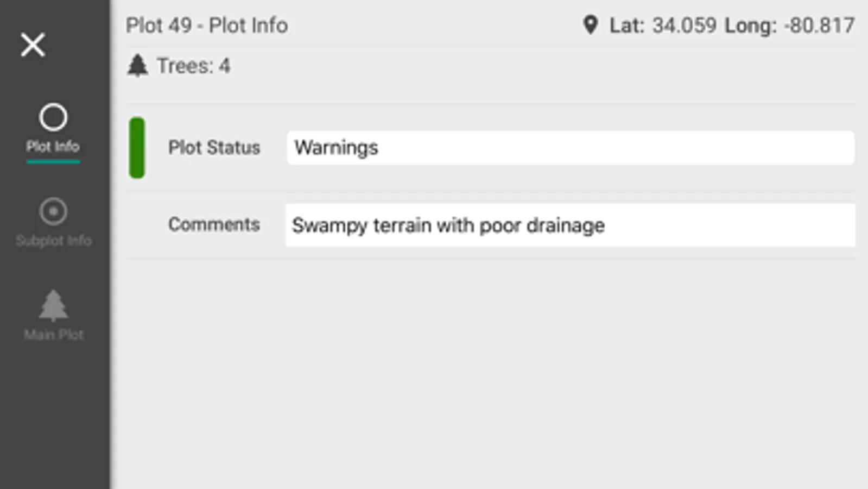Click the teal underline below Plot Info
868x489 pixels.
pyautogui.click(x=53, y=161)
